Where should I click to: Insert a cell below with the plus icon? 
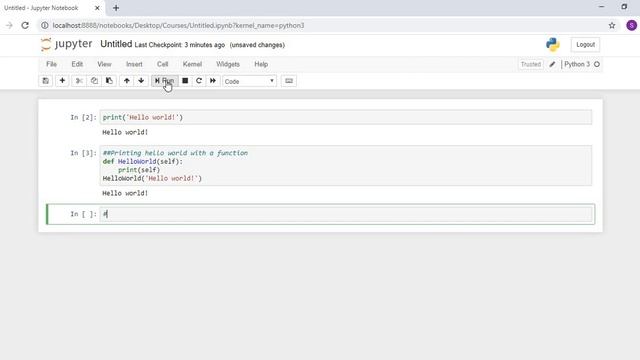[62, 81]
